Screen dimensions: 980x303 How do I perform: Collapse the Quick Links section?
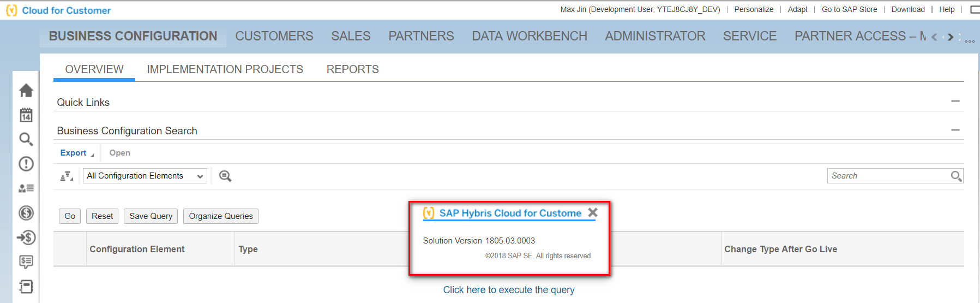pos(955,101)
